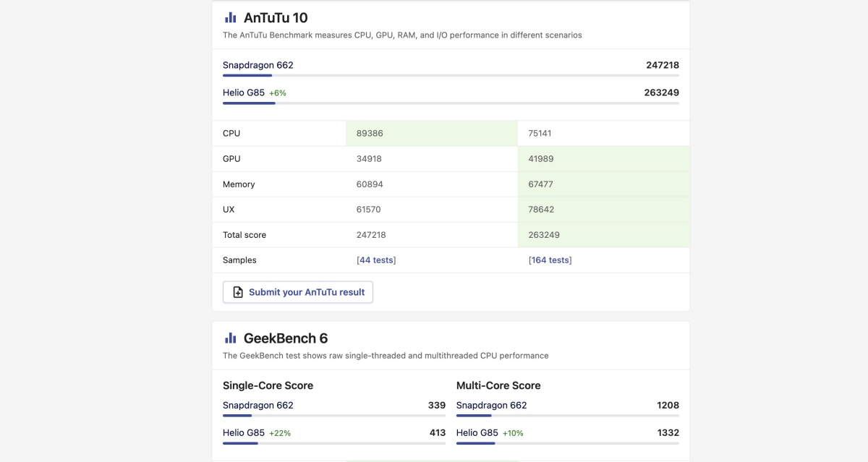The height and width of the screenshot is (462, 868).
Task: Click the GeekBench test description sentence
Action: (x=386, y=356)
